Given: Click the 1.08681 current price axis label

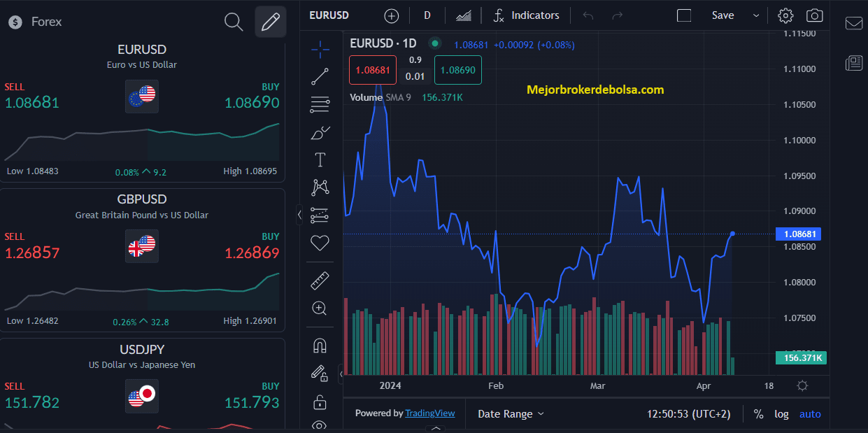Looking at the screenshot, I should (x=799, y=234).
